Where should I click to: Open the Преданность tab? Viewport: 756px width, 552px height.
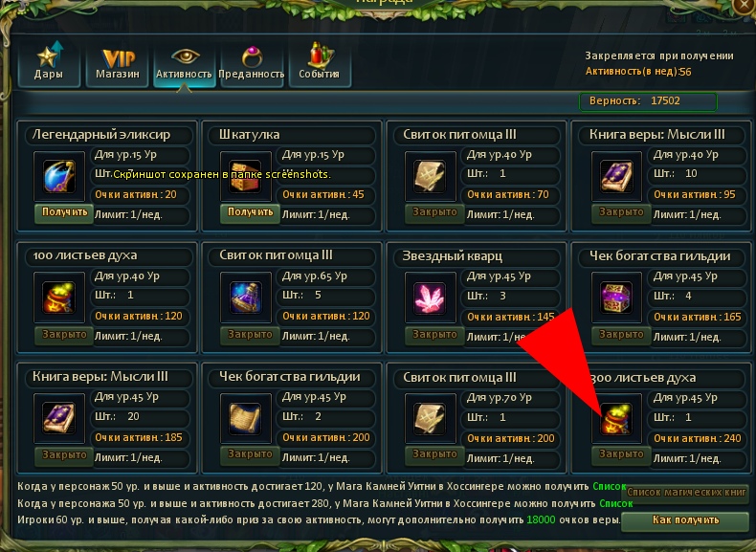(251, 63)
